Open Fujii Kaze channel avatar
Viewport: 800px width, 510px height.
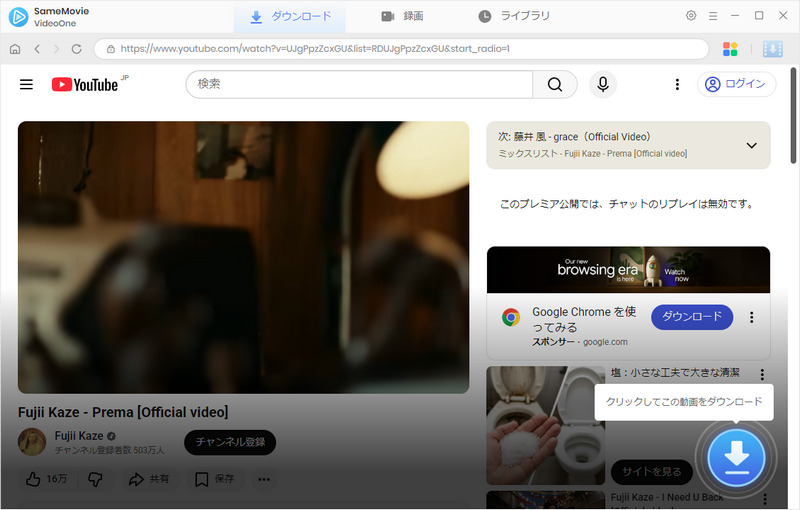[x=32, y=442]
